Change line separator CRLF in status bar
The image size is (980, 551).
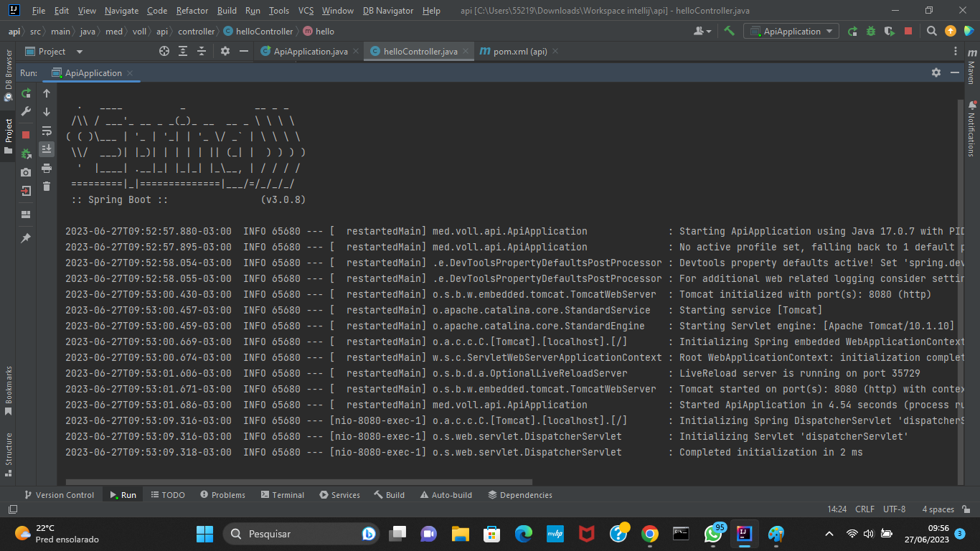tap(864, 509)
